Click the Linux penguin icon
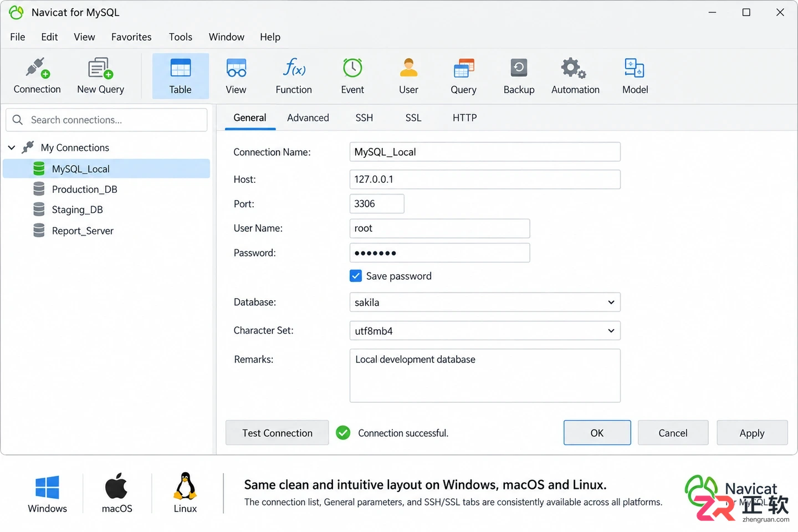Image resolution: width=798 pixels, height=532 pixels. [x=185, y=486]
